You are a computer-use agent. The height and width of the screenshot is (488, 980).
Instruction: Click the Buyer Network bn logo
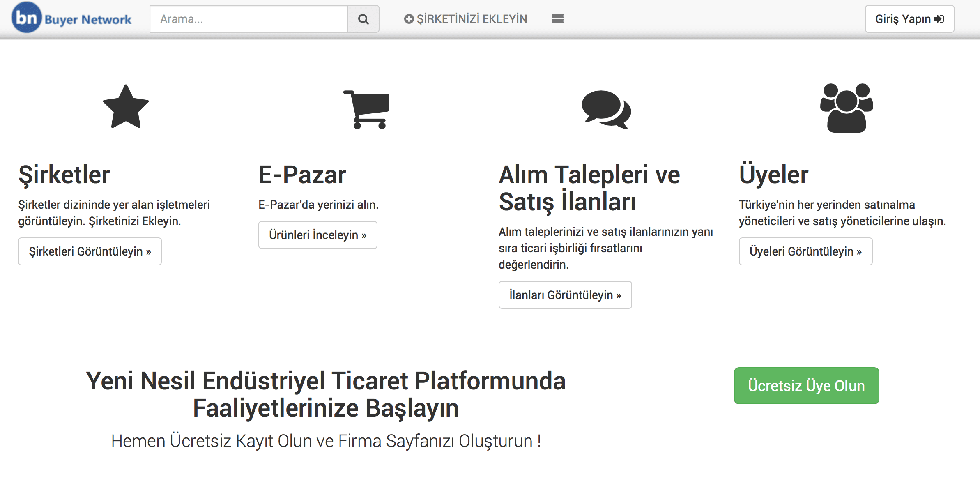(26, 18)
